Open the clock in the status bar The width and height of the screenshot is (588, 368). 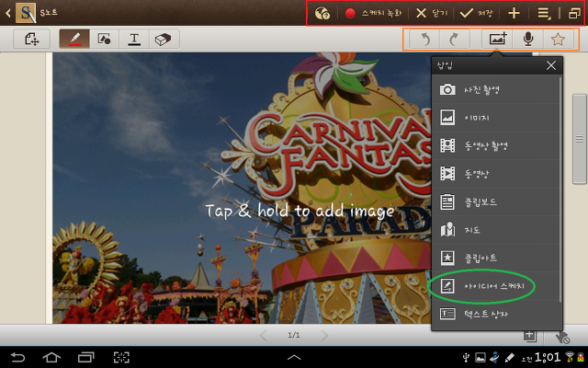548,357
